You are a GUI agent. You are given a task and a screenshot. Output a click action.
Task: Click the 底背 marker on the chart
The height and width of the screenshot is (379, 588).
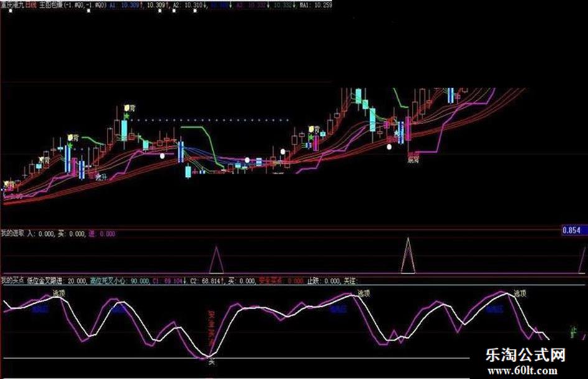(413, 159)
